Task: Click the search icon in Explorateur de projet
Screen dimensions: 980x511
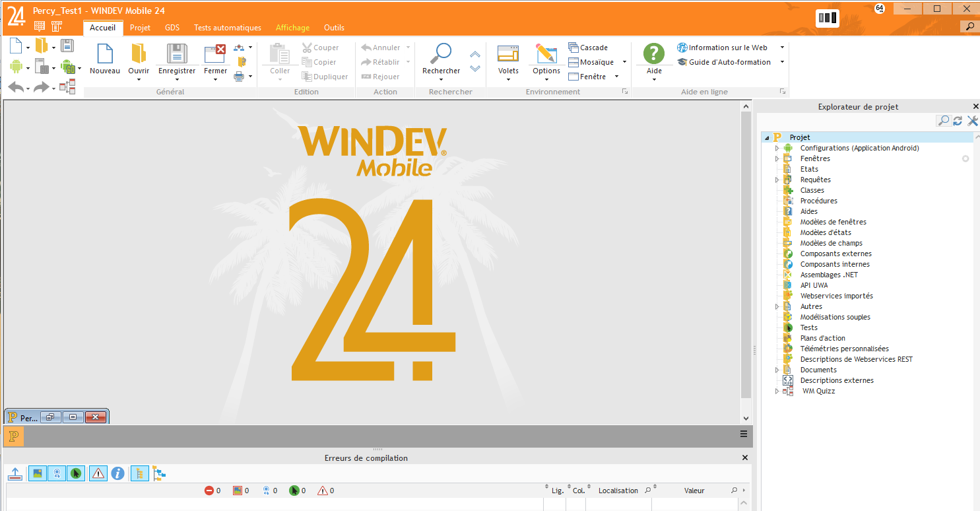Action: tap(944, 121)
